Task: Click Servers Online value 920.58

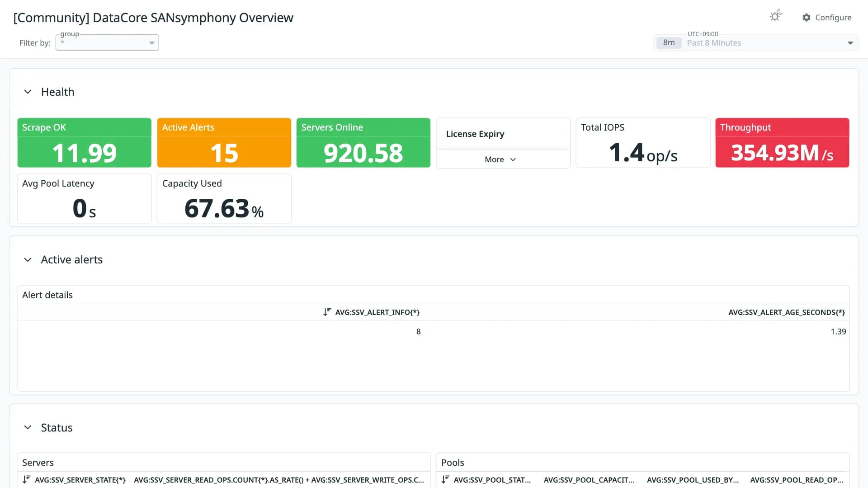Action: pos(363,153)
